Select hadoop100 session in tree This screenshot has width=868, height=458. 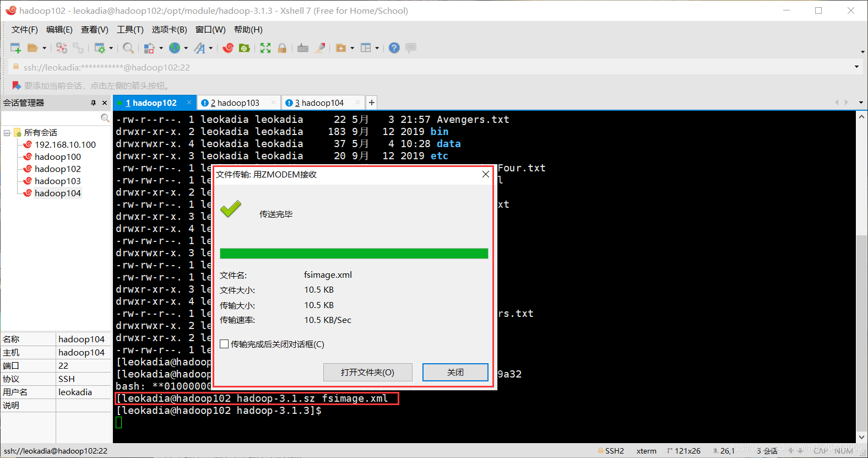click(57, 157)
